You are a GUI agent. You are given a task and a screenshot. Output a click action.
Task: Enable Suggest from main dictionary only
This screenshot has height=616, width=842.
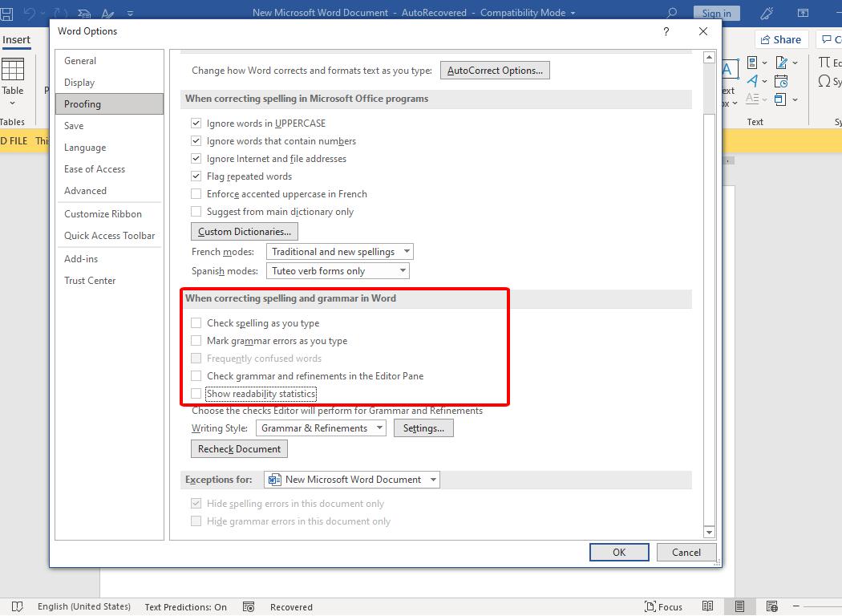coord(196,212)
